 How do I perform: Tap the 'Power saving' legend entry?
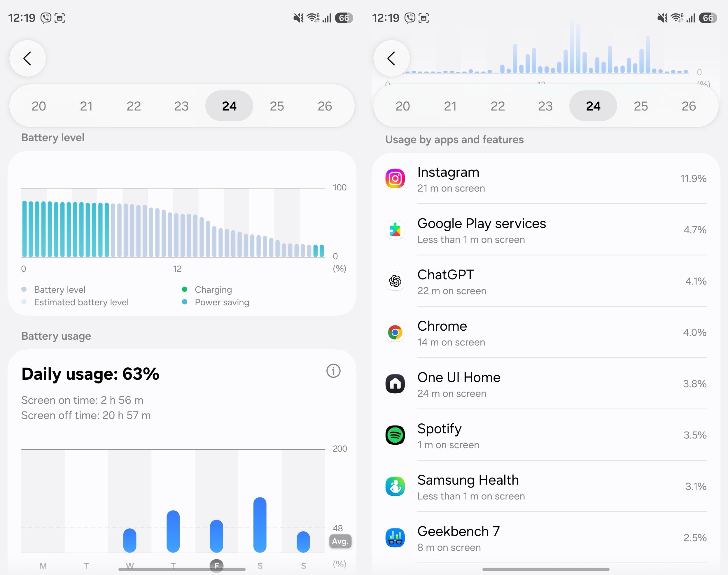(216, 302)
